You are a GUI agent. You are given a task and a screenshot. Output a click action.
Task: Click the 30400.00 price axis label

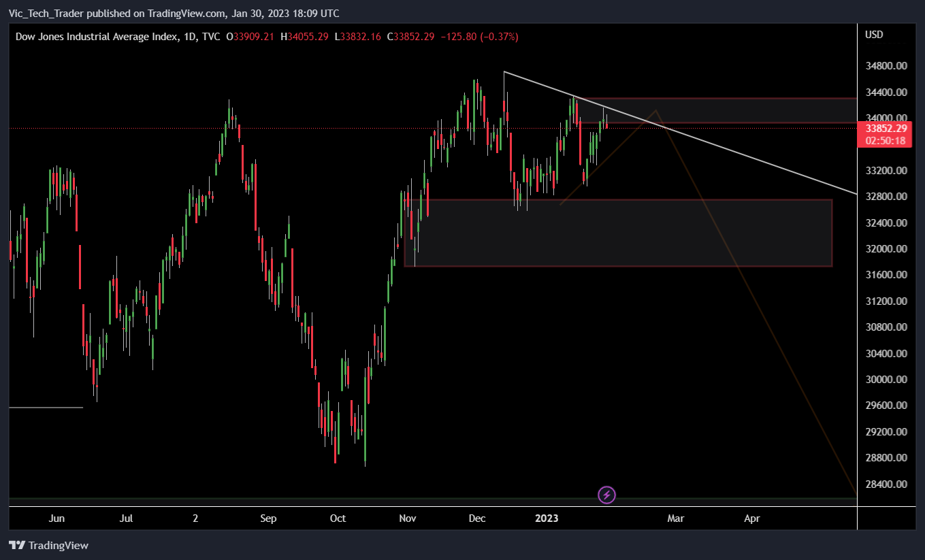[x=886, y=354]
